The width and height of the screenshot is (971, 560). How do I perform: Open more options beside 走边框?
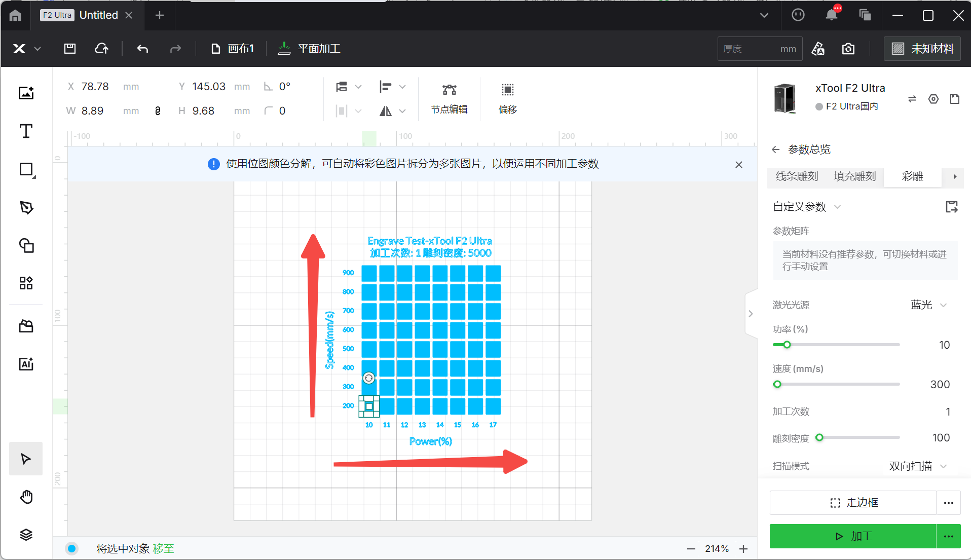(949, 503)
